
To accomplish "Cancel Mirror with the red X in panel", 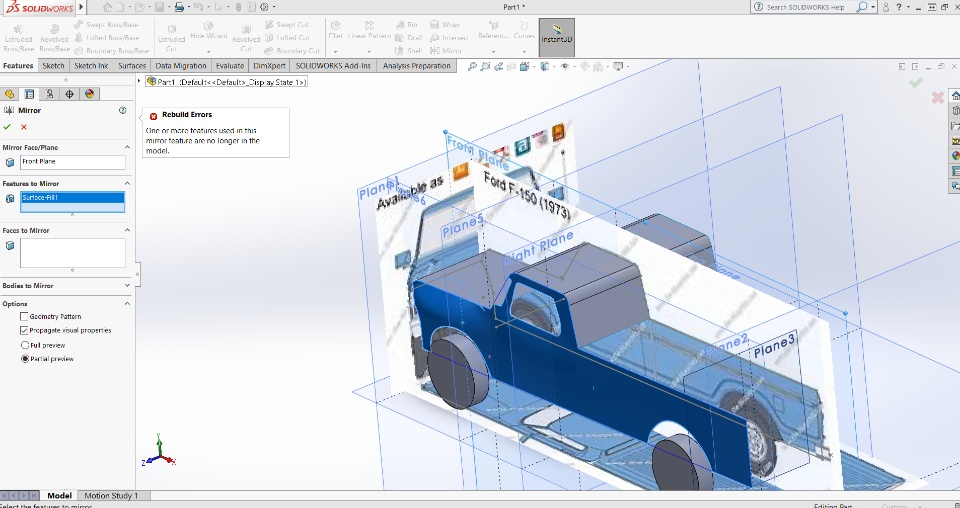I will 24,127.
